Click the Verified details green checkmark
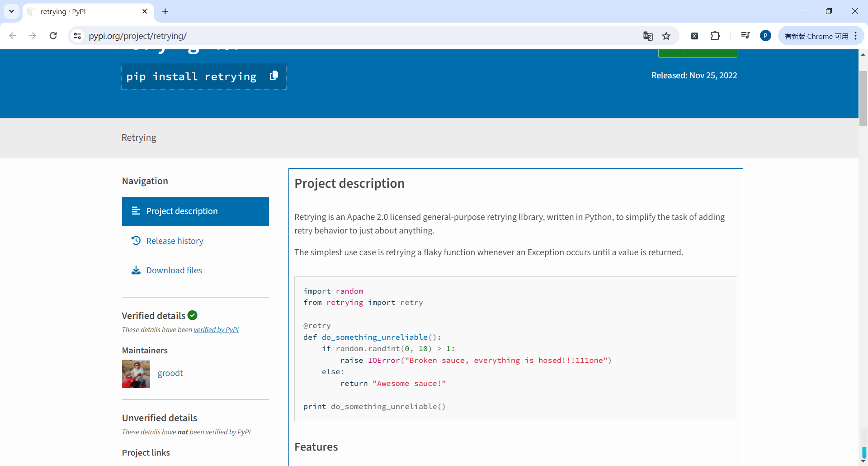868x466 pixels. (193, 315)
